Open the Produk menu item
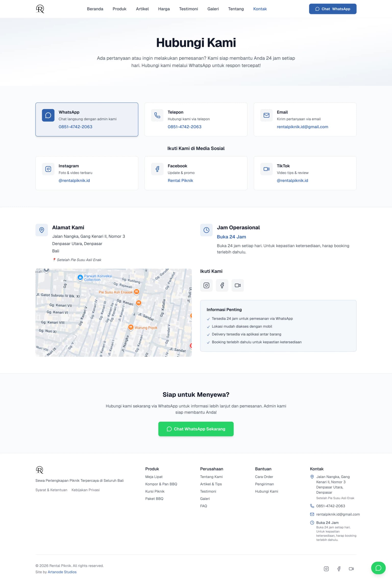This screenshot has height=583, width=392. 119,9
